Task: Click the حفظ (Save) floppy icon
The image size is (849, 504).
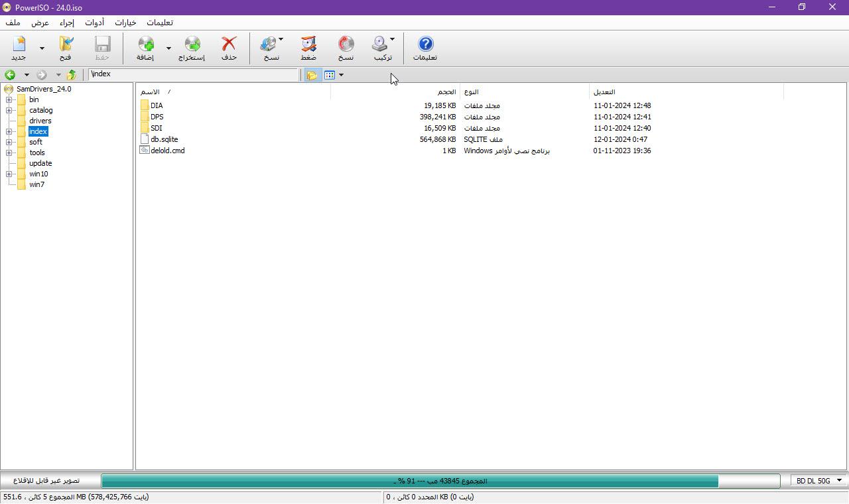Action: click(x=102, y=44)
